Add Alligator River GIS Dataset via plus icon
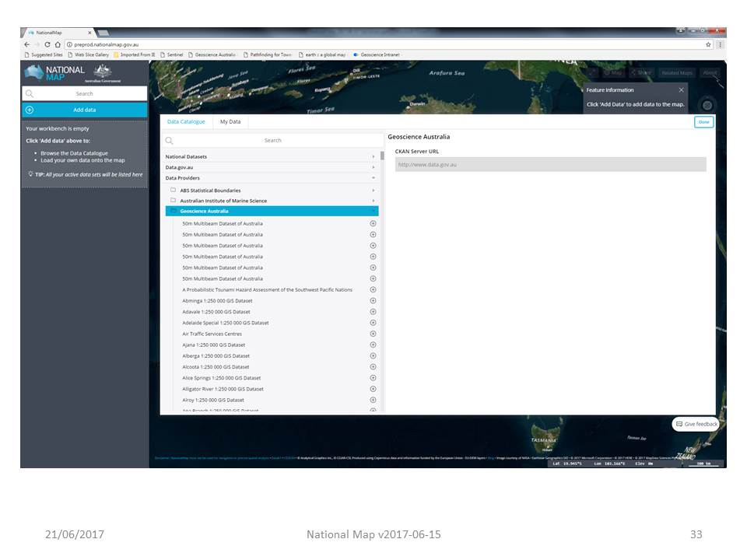The width and height of the screenshot is (747, 560). pos(373,389)
